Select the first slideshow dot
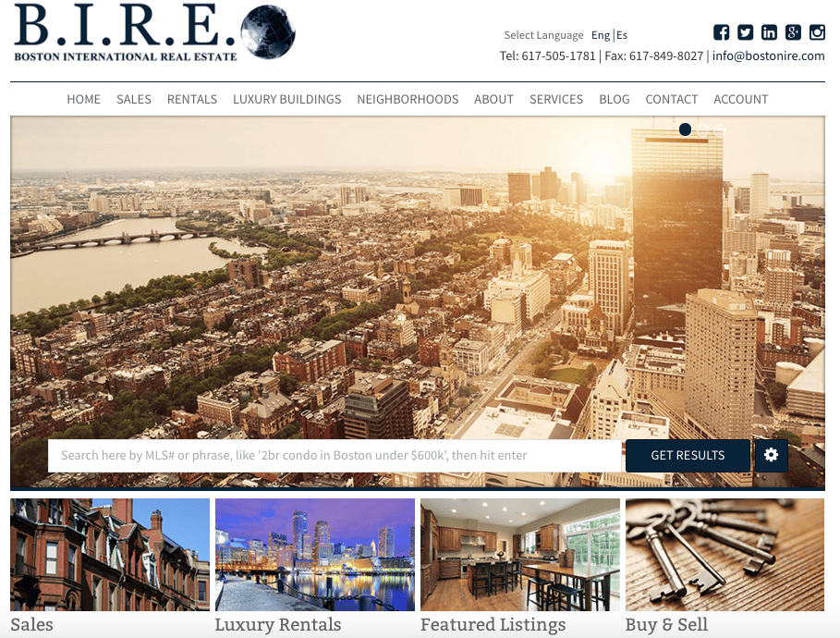Image resolution: width=840 pixels, height=638 pixels. coord(685,129)
